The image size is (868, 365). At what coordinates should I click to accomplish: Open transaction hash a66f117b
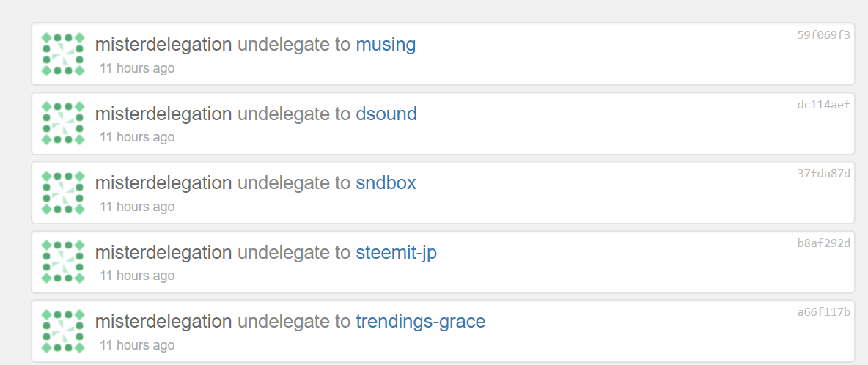(823, 312)
